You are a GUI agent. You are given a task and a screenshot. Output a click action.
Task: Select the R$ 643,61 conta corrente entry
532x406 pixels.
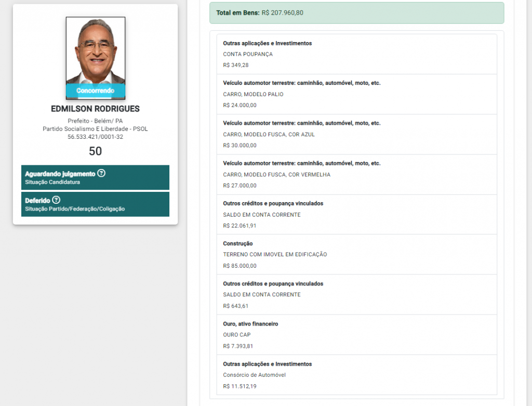tap(356, 295)
